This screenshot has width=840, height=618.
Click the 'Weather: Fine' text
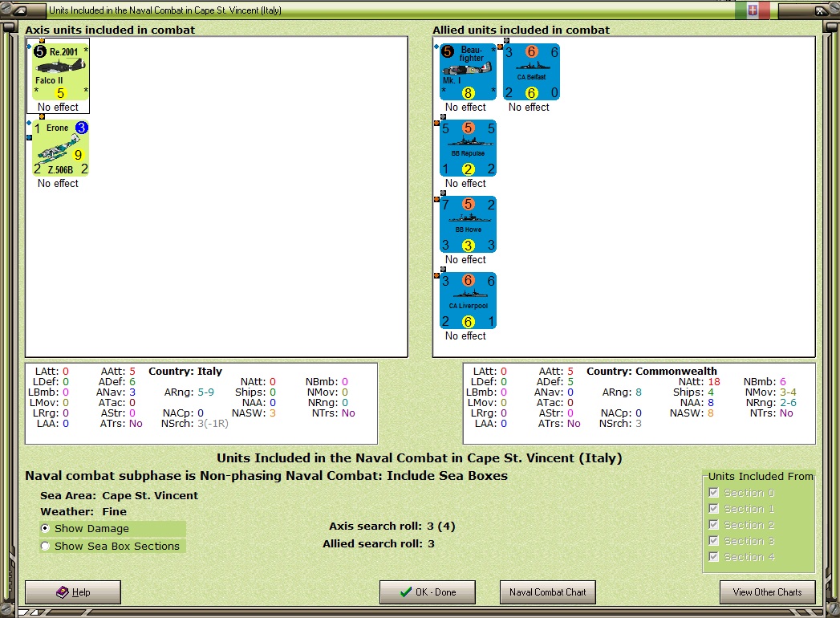point(83,511)
